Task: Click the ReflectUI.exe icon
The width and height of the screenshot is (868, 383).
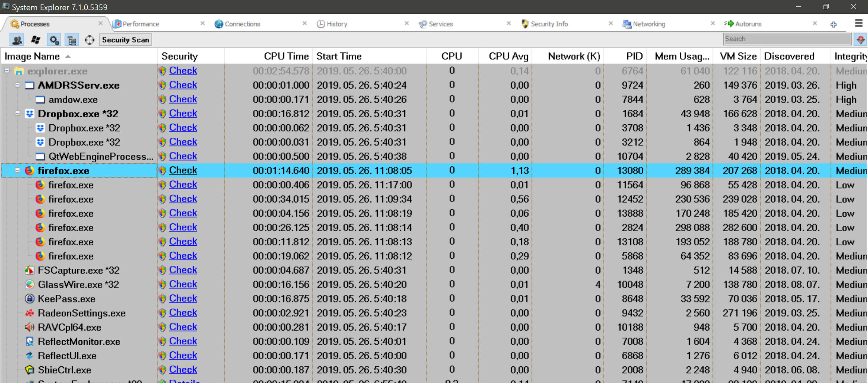Action: pyautogui.click(x=29, y=356)
